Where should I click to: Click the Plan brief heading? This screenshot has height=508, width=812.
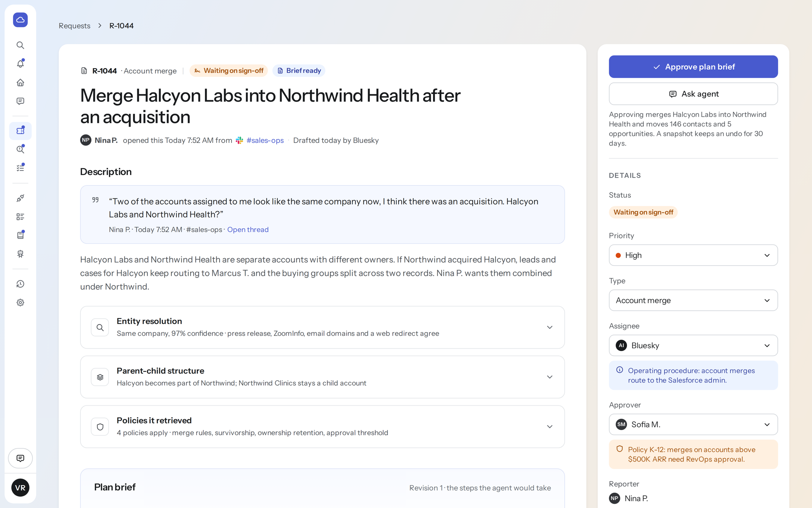(x=115, y=487)
